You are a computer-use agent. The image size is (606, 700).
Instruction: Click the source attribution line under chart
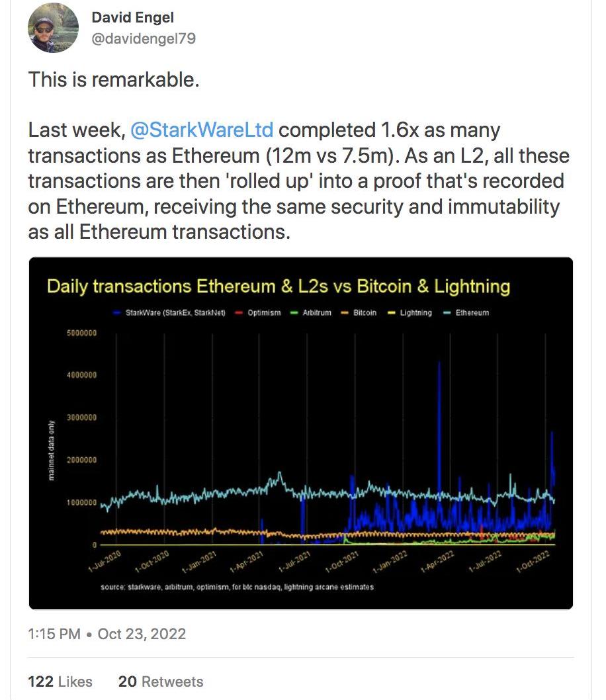237,587
